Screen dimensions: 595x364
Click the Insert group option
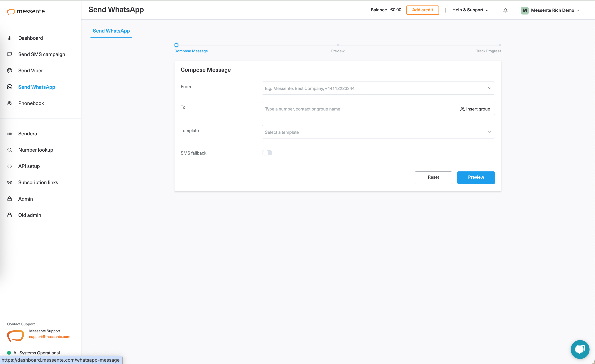tap(475, 109)
